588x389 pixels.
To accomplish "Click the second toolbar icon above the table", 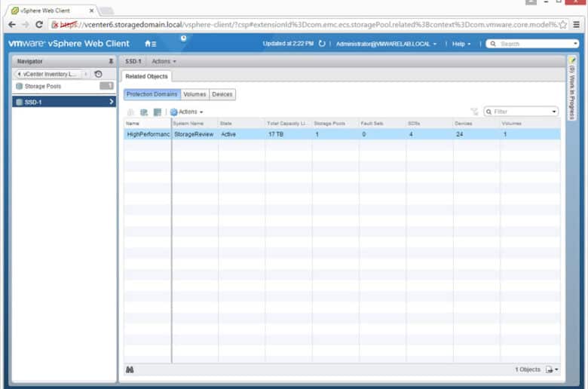I will pos(144,112).
